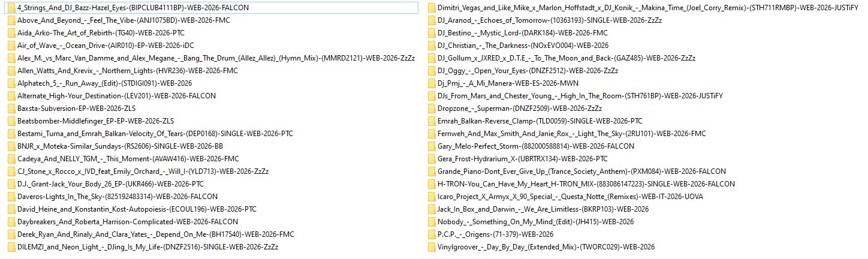Click folder icon of Alex_M._vs_Marc_Van_Damme Bang_The_Drum
Image resolution: width=868 pixels, height=259 pixels.
click(x=12, y=58)
